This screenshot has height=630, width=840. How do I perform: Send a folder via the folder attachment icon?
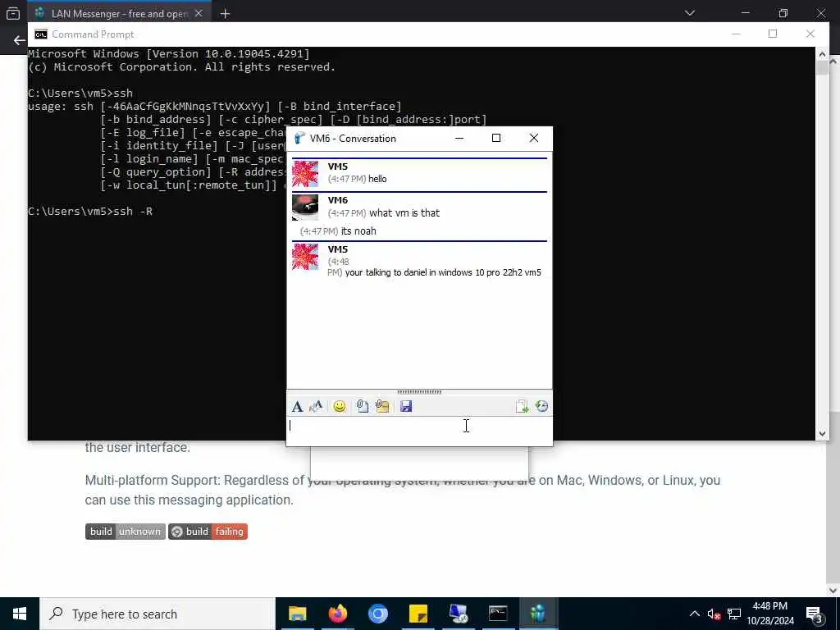[382, 407]
